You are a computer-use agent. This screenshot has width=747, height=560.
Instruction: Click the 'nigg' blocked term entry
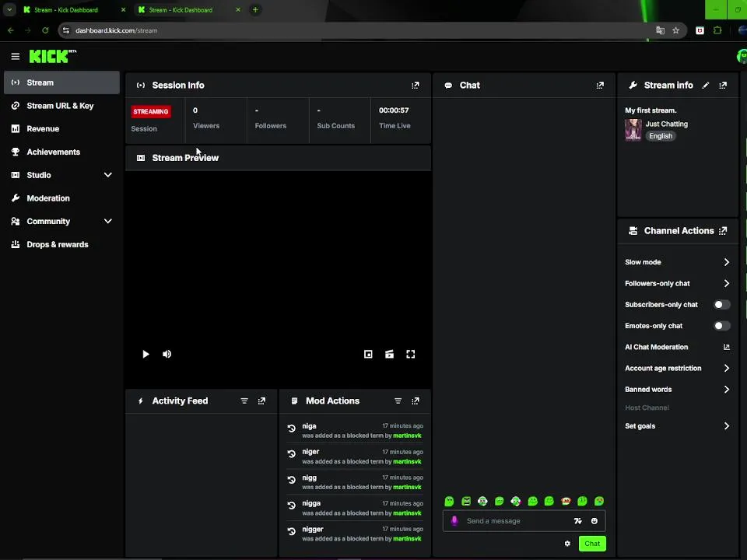click(x=355, y=482)
